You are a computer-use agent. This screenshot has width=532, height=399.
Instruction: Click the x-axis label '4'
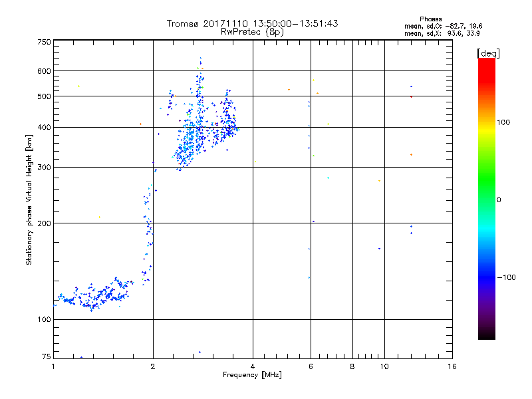click(x=253, y=366)
